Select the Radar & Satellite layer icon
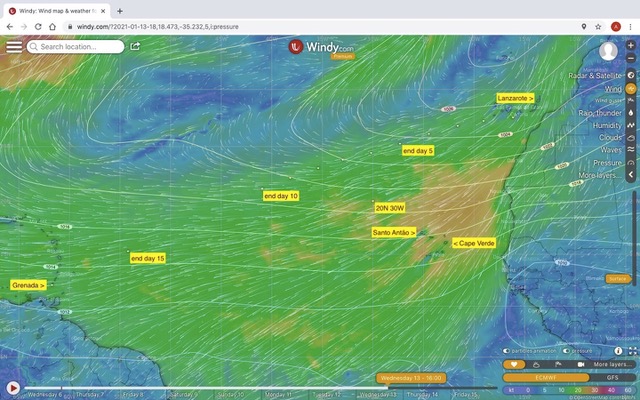640x400 pixels. (631, 75)
